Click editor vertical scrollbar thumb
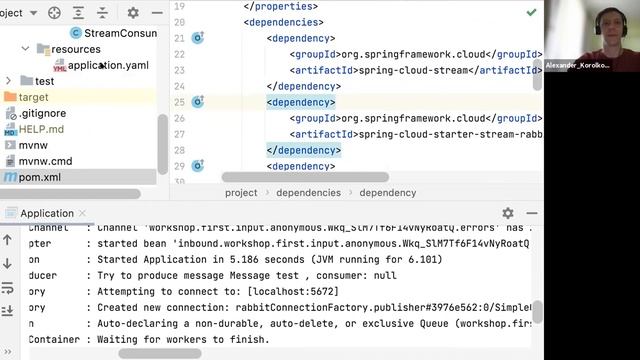Image resolution: width=640 pixels, height=360 pixels. tap(538, 75)
